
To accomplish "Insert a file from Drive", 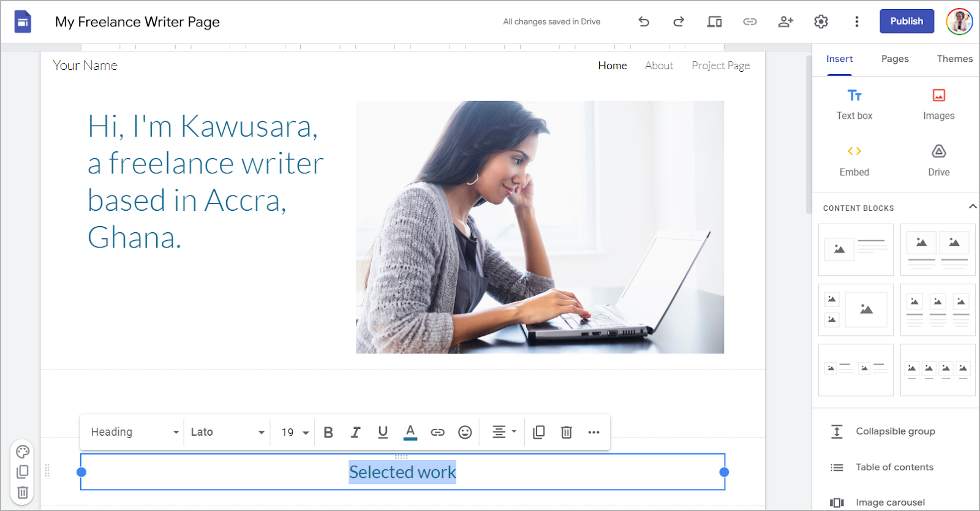I will [938, 161].
